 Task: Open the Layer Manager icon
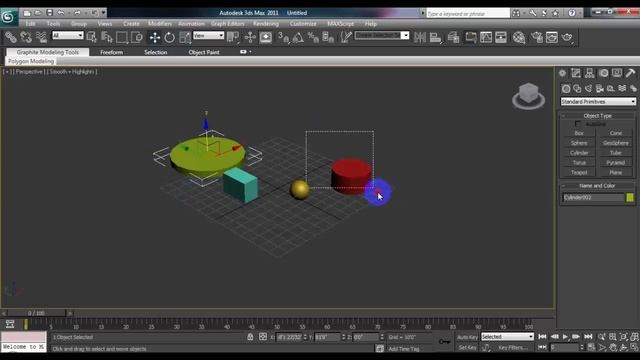click(x=453, y=38)
